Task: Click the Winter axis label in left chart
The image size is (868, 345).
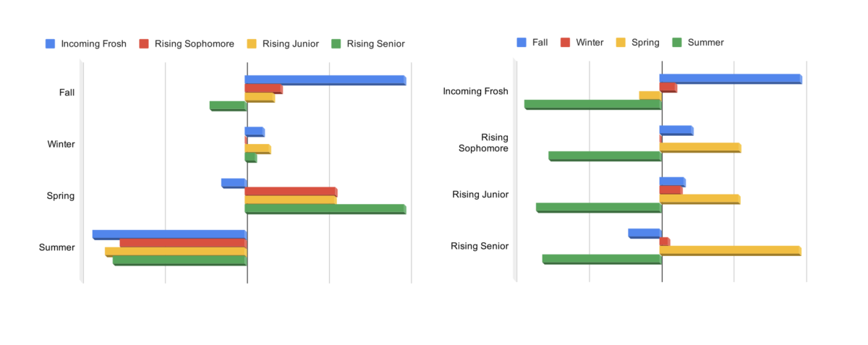Action: pos(61,144)
